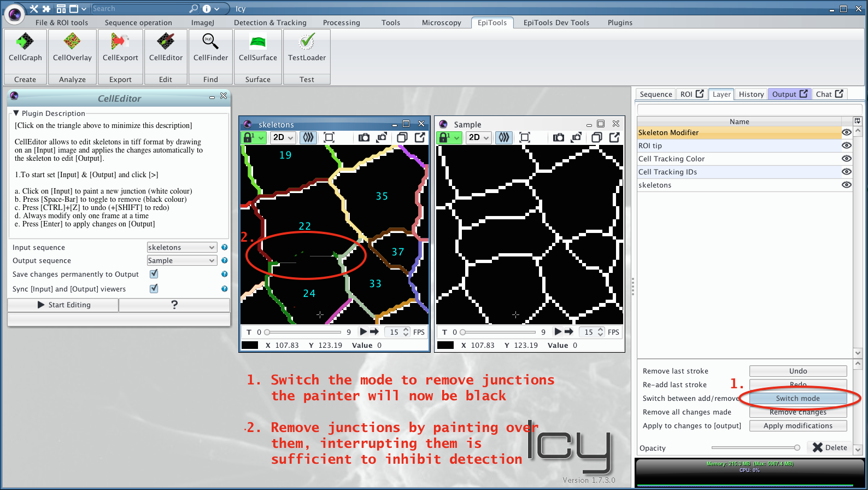868x490 pixels.
Task: Hide the skeletons layer in layer list
Action: [846, 185]
